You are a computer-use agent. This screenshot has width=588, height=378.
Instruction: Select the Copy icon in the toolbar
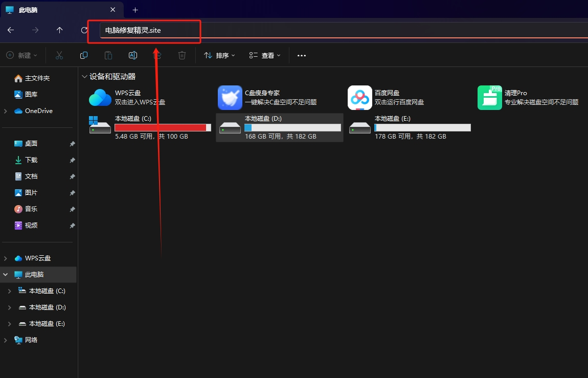point(83,55)
